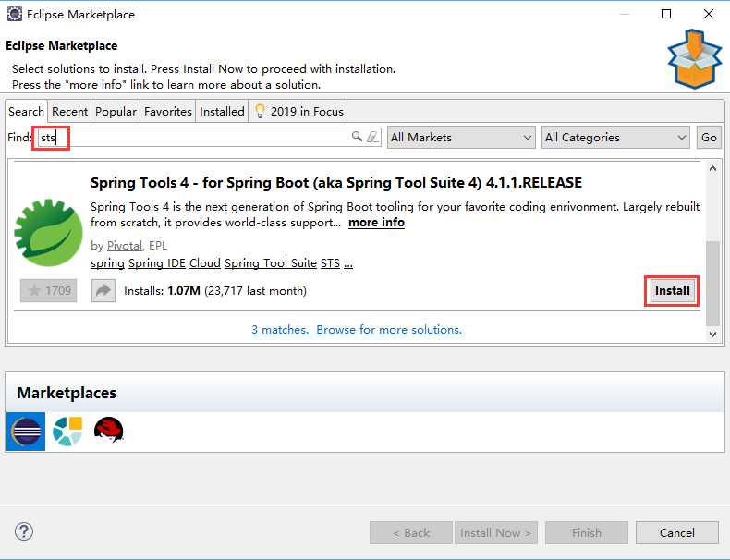
Task: Click the spring tag link
Action: [107, 263]
